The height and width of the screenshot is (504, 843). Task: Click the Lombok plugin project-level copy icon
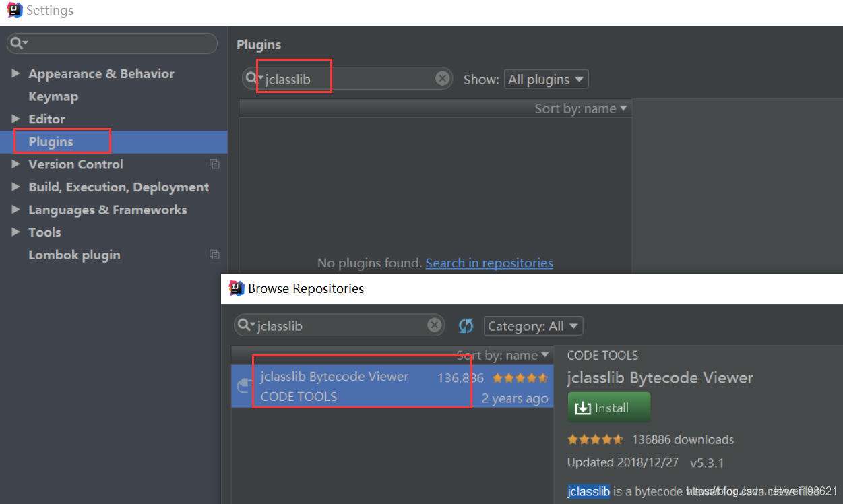(214, 255)
